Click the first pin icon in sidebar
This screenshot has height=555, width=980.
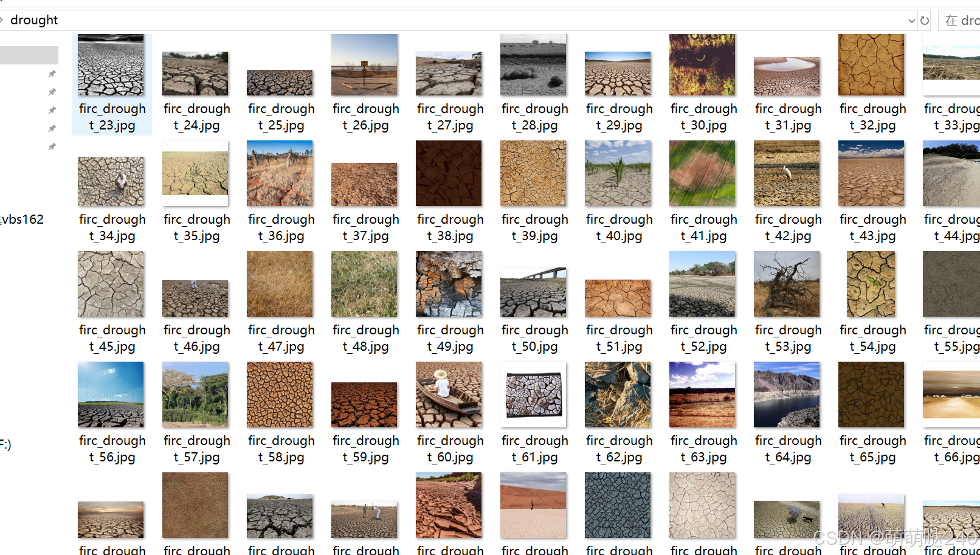[x=52, y=74]
